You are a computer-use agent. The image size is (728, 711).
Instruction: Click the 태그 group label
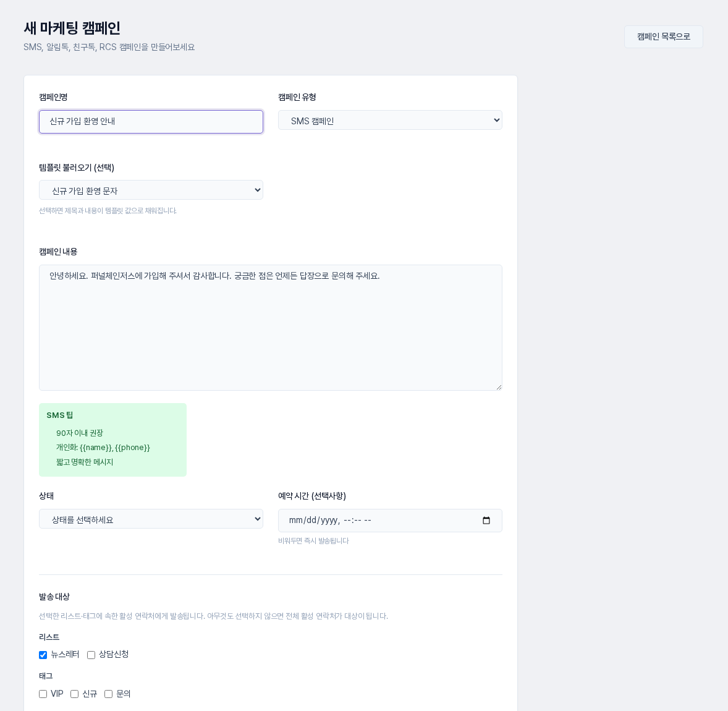[46, 676]
